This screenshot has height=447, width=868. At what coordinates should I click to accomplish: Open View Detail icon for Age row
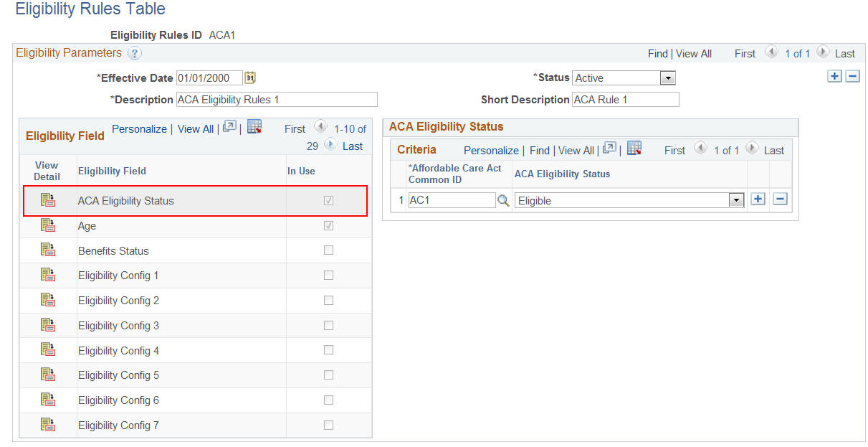point(48,225)
